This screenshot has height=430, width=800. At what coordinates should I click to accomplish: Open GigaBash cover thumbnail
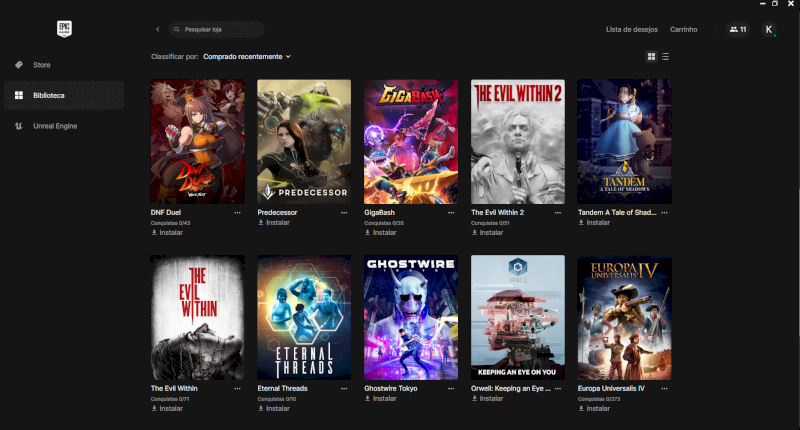pos(411,142)
